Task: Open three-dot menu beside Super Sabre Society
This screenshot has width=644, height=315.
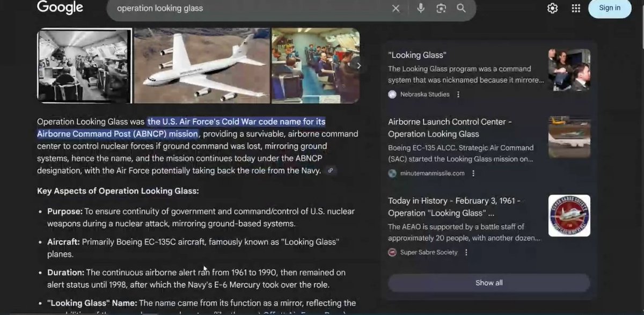Action: [x=466, y=252]
